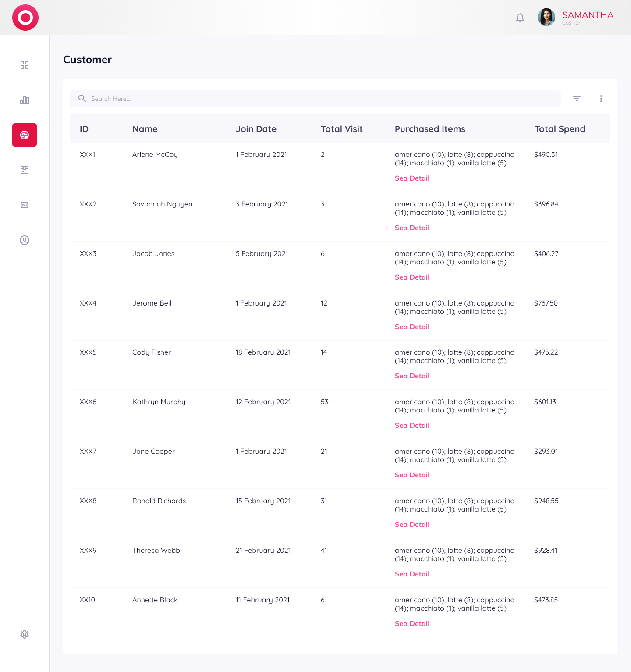Open the filter options icon
The width and height of the screenshot is (631, 672).
tap(577, 99)
